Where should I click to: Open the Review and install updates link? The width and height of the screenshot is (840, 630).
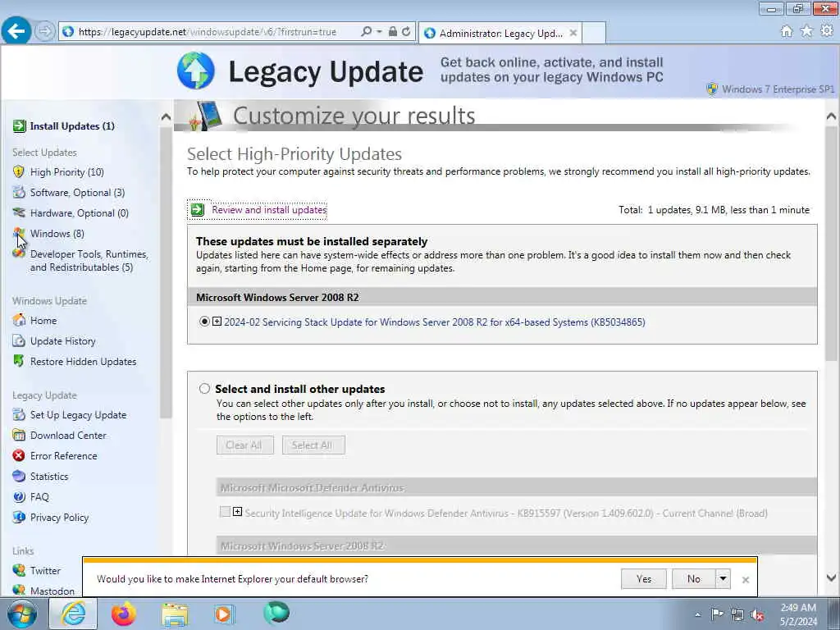point(269,209)
